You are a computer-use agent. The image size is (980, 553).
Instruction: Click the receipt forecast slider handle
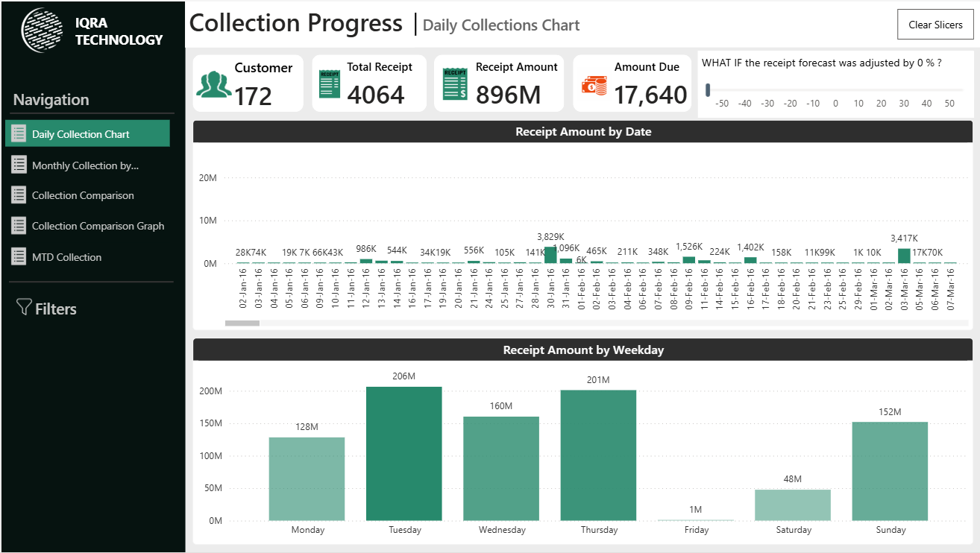(708, 90)
